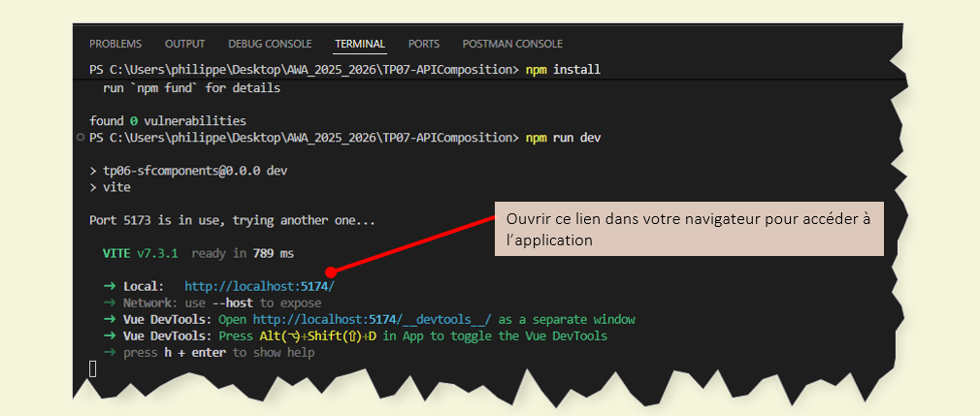Click the arrow icon before Network

(x=110, y=304)
